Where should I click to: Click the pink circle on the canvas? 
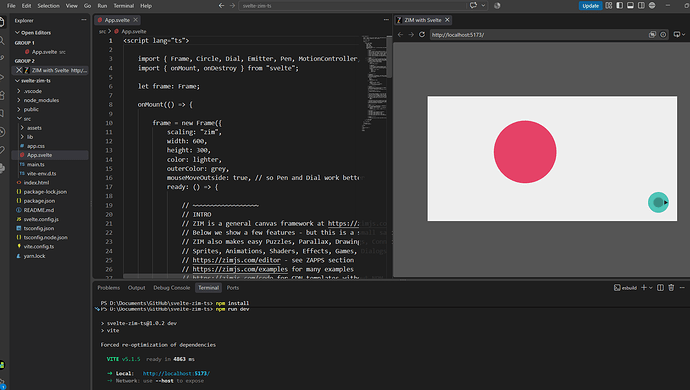pyautogui.click(x=525, y=152)
